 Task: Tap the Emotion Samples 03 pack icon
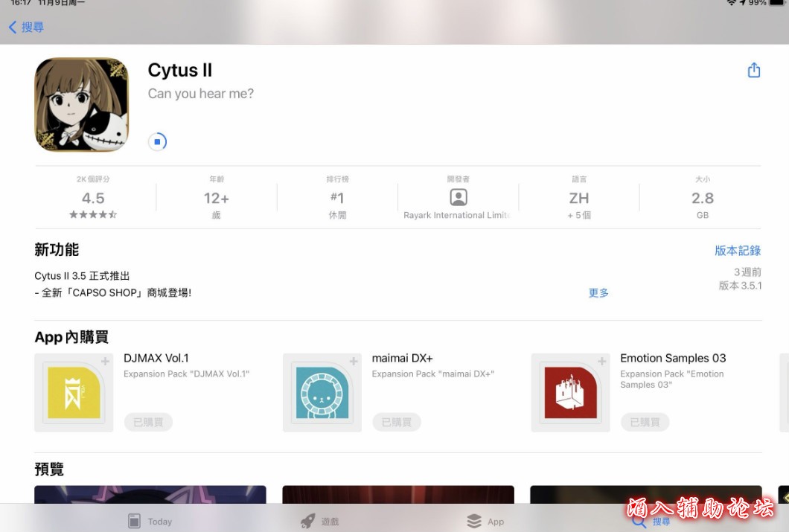[x=570, y=392]
